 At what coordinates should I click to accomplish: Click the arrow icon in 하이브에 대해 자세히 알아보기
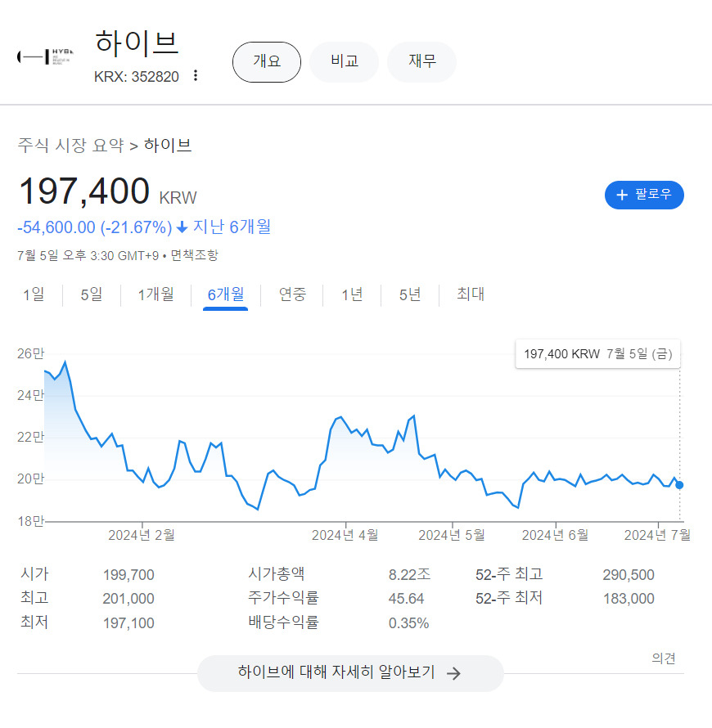pyautogui.click(x=453, y=673)
